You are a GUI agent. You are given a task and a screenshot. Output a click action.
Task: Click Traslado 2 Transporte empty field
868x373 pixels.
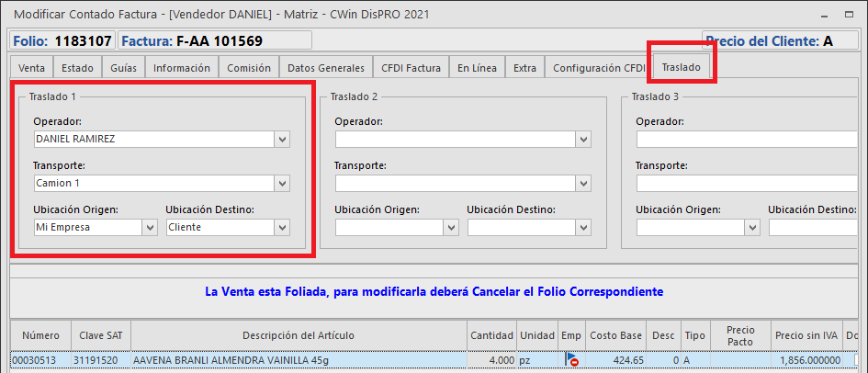coord(455,183)
